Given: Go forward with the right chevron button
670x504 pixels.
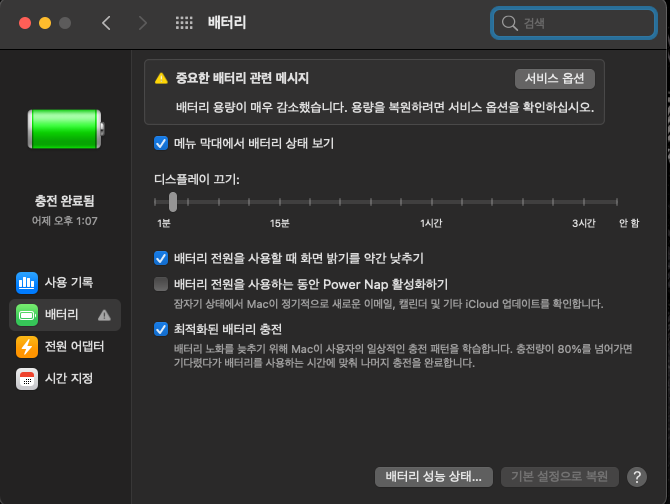Looking at the screenshot, I should tap(143, 23).
